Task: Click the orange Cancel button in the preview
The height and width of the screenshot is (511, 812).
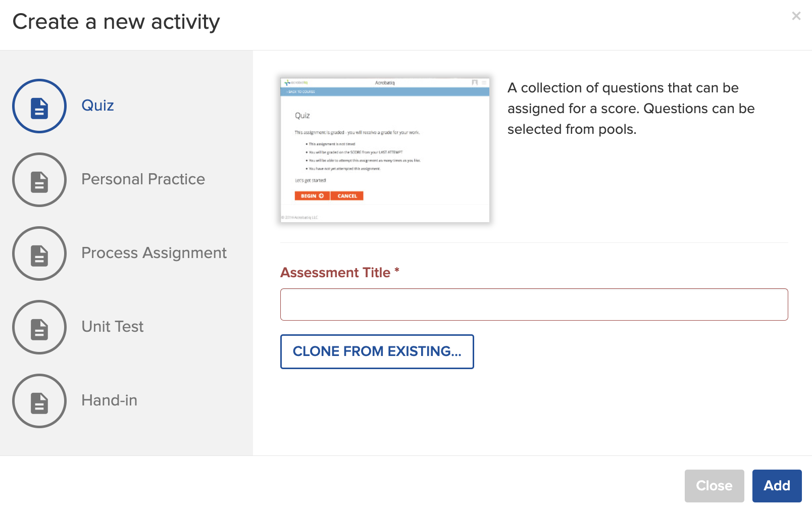Action: point(347,195)
